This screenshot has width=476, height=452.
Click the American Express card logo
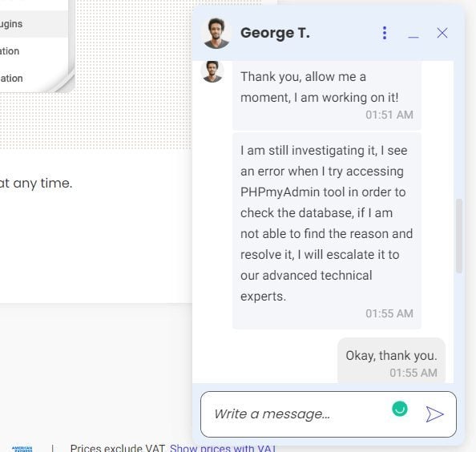[22, 449]
